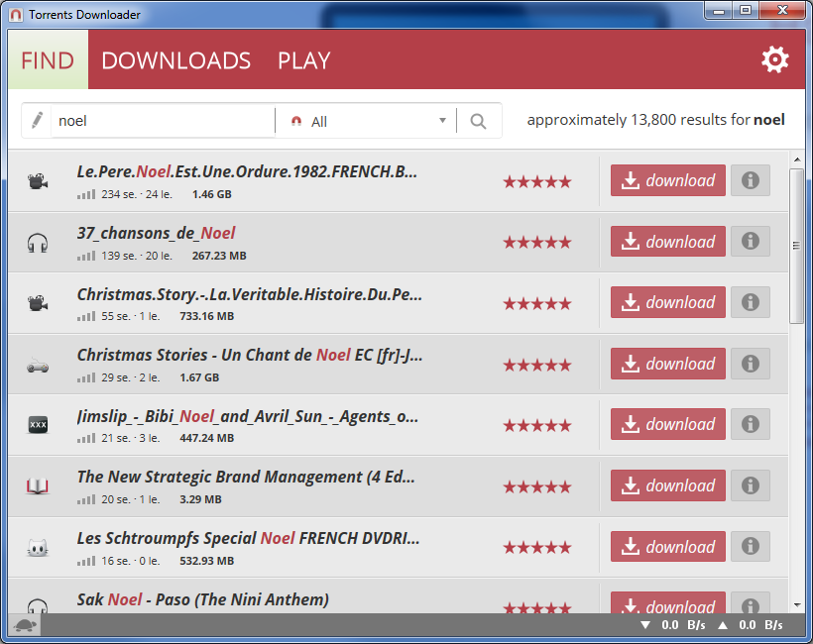The image size is (813, 644).
Task: Show info for Les Schtroumpfs Special Noel
Action: click(x=750, y=546)
